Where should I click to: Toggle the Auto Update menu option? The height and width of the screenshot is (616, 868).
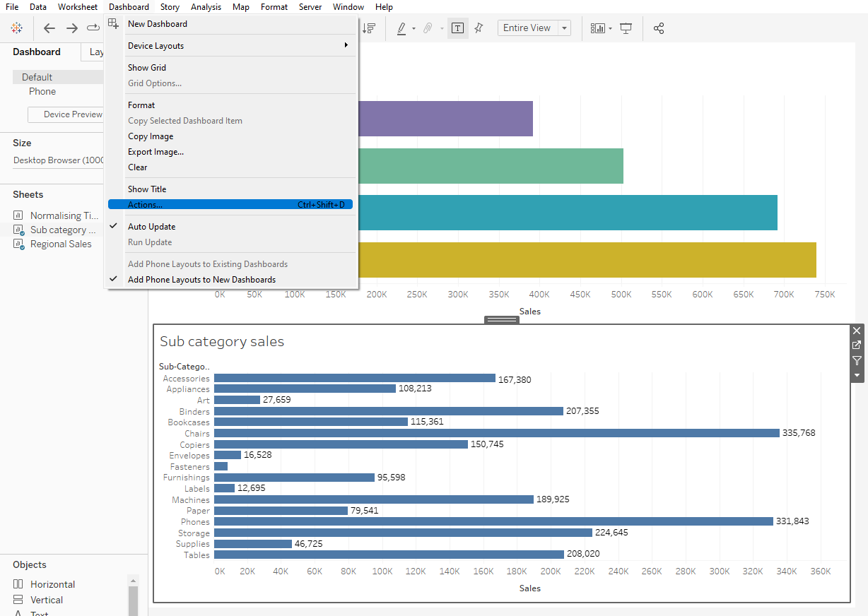pyautogui.click(x=151, y=227)
